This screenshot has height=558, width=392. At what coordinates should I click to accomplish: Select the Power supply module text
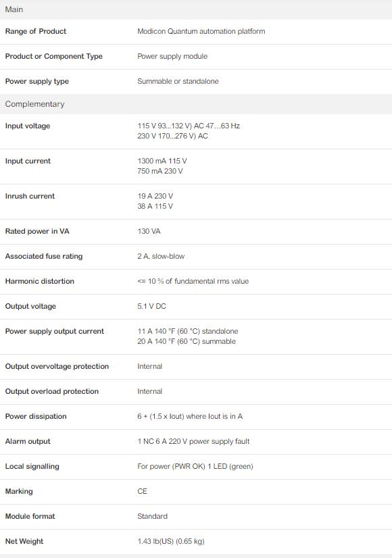coord(172,56)
